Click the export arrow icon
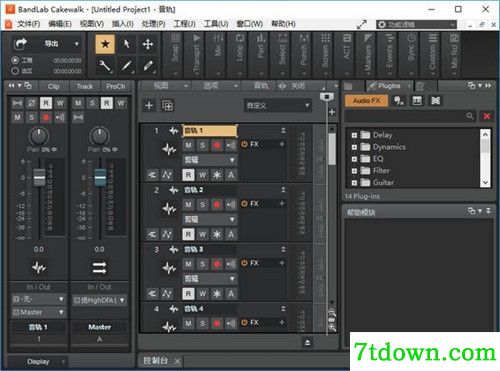The height and width of the screenshot is (371, 500). tap(21, 44)
